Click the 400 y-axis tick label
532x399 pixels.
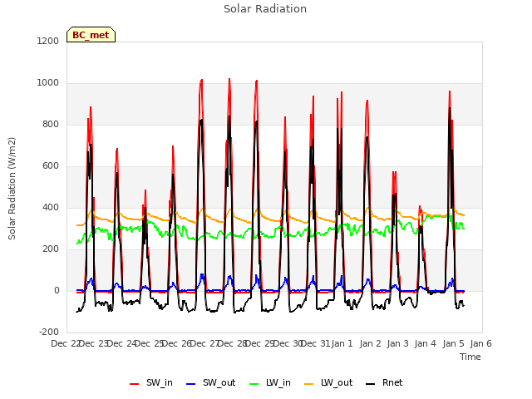tap(51, 207)
